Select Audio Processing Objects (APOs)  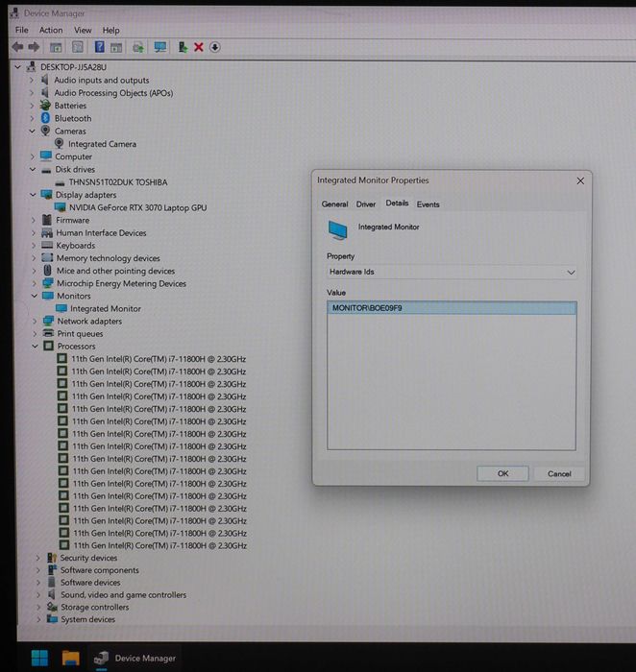click(113, 92)
